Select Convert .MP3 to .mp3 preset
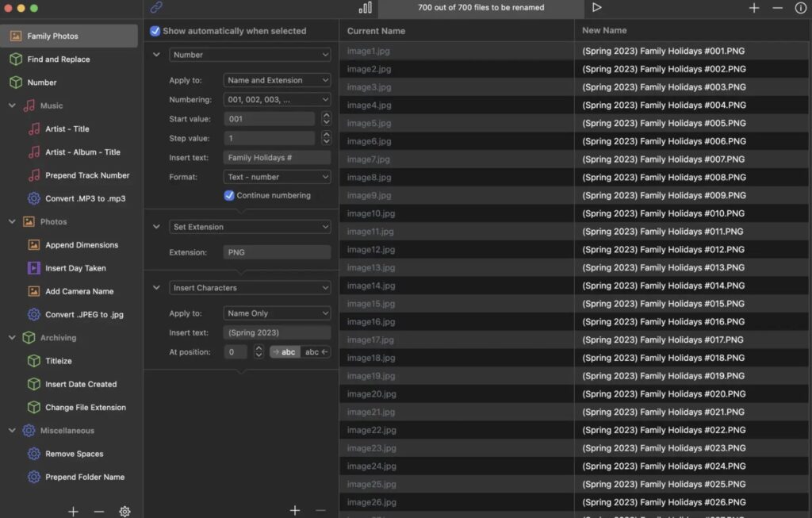Screen dimensions: 812x518 pos(85,198)
